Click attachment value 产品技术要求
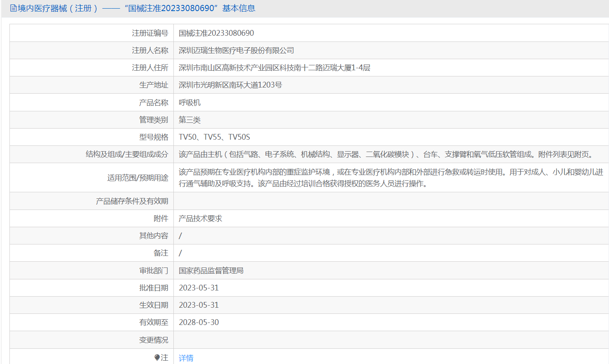 200,219
